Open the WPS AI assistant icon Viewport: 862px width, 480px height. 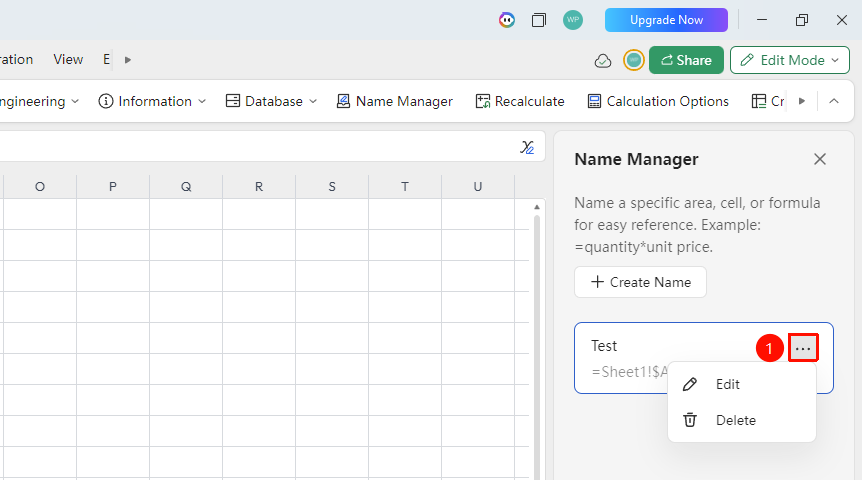click(x=506, y=20)
